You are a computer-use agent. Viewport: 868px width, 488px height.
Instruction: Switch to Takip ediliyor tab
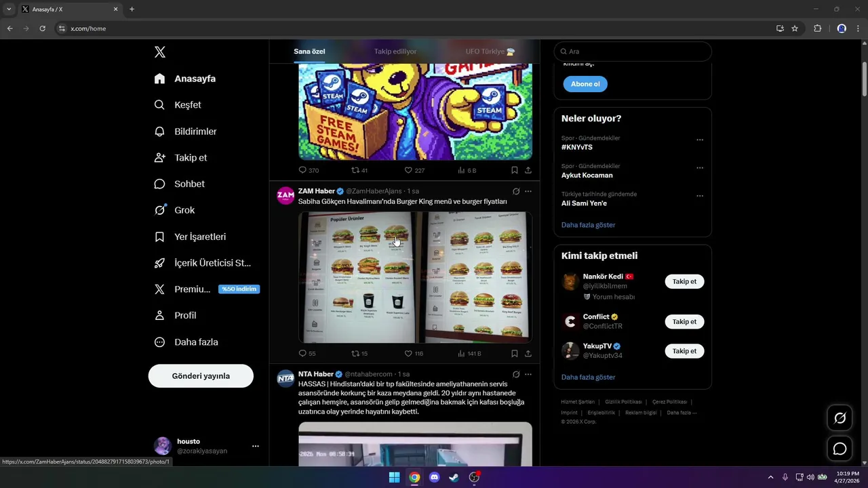pos(395,52)
